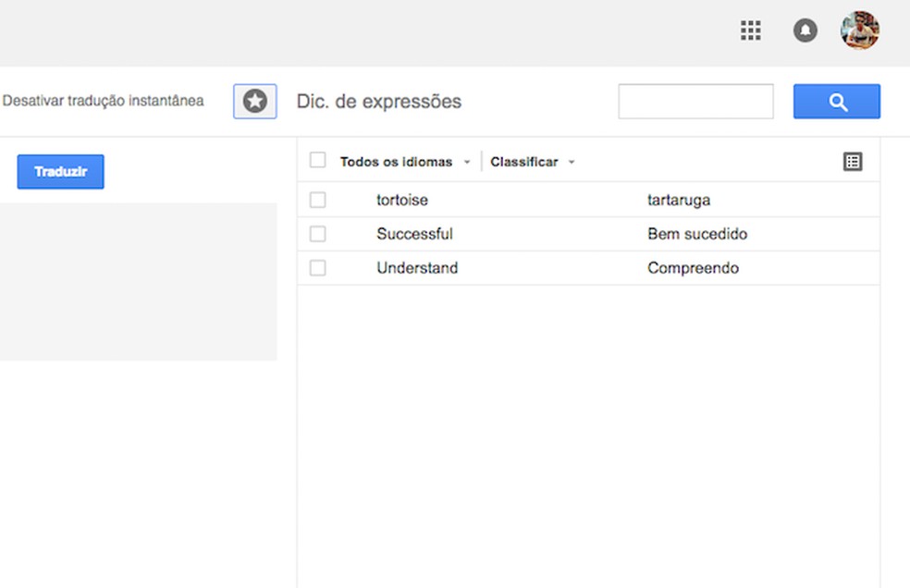
Task: Select the Understand phrase entry
Action: pyautogui.click(x=417, y=268)
